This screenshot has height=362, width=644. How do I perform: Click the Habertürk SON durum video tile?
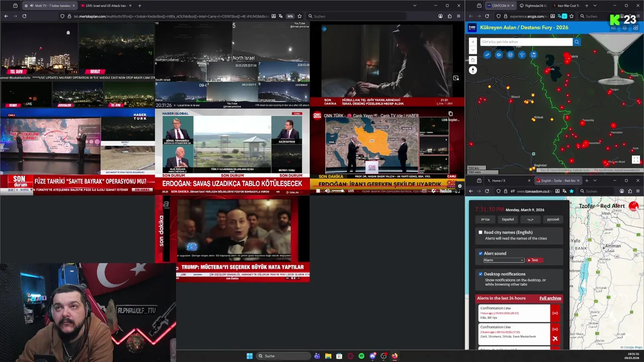tap(77, 152)
